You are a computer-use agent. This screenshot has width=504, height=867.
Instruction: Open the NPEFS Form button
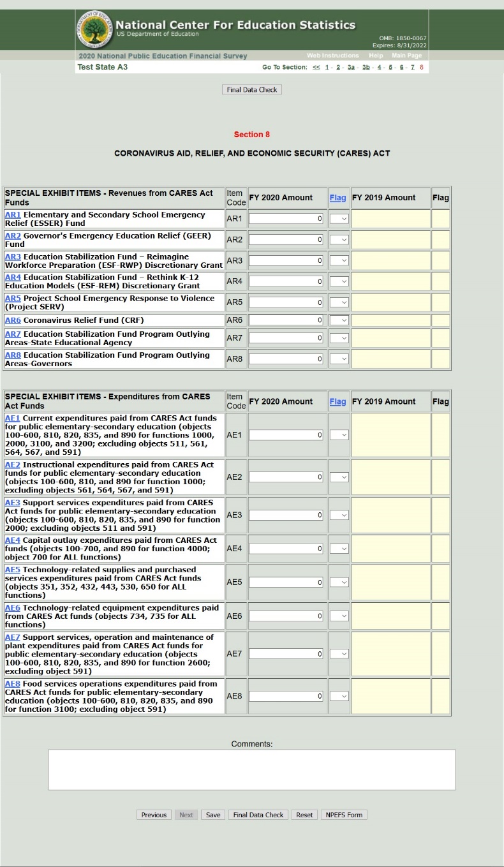344,815
